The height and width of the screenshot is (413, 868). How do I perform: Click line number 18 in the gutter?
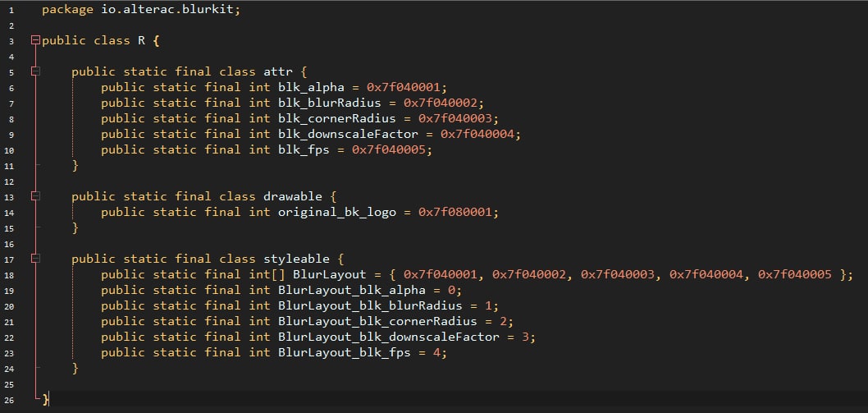coord(11,275)
